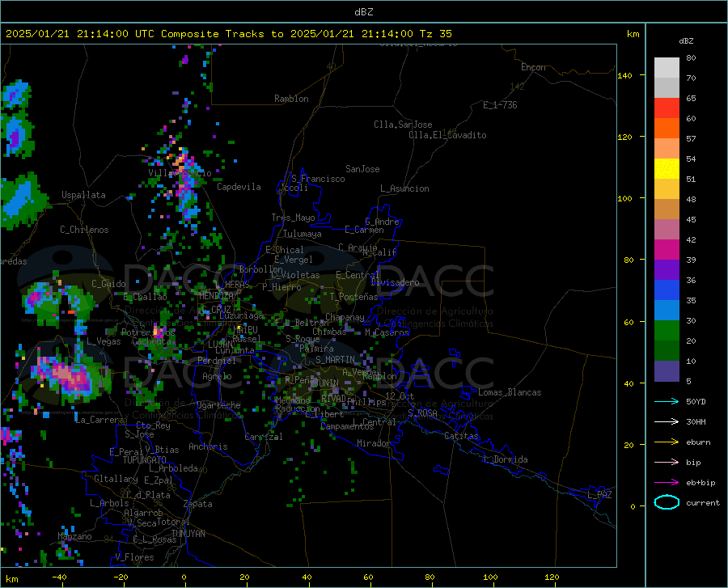Click the S_MARTIN label

coord(335,360)
